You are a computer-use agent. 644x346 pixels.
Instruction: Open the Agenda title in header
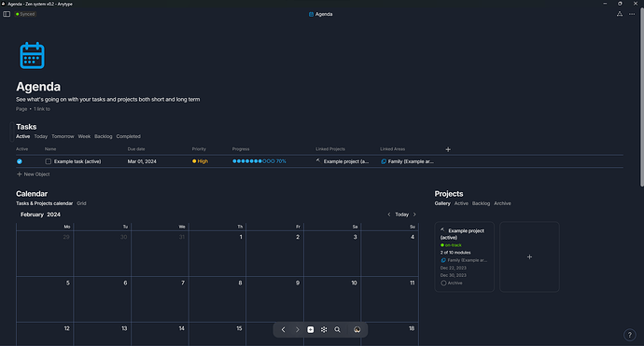(x=320, y=14)
